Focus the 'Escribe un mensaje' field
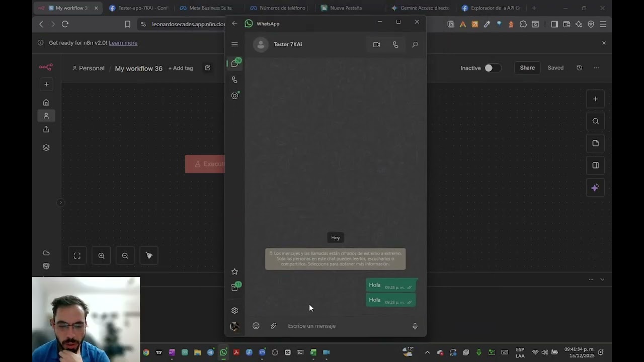The image size is (644, 362). pos(347,326)
